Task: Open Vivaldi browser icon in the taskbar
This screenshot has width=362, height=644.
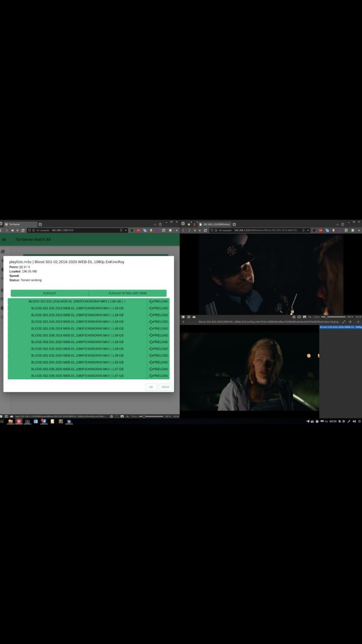Action: [19, 421]
